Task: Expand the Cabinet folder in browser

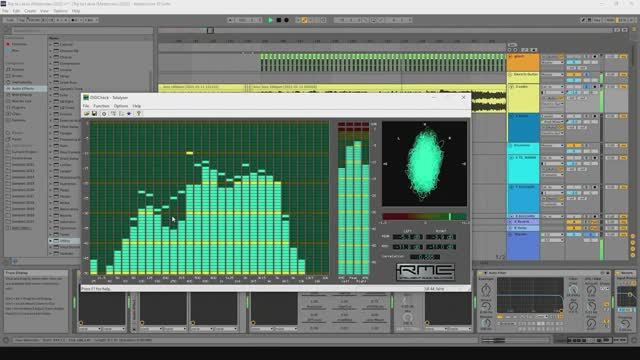Action: (x=51, y=44)
